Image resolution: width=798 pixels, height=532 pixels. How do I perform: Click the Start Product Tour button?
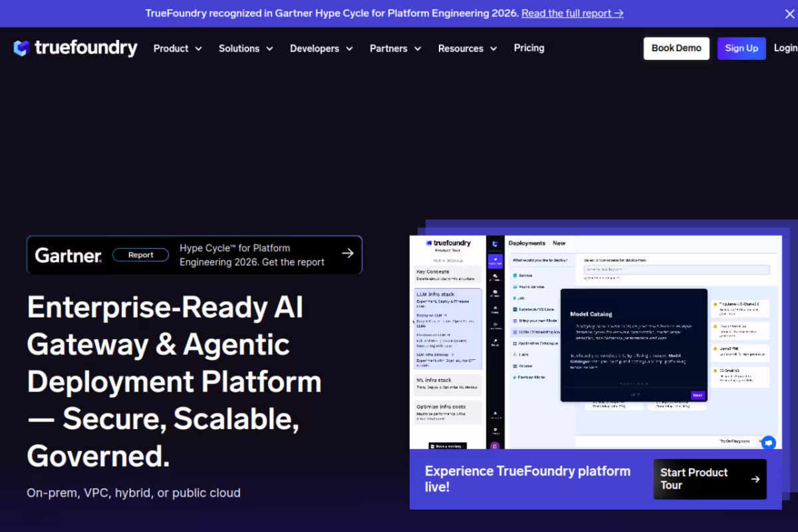710,479
